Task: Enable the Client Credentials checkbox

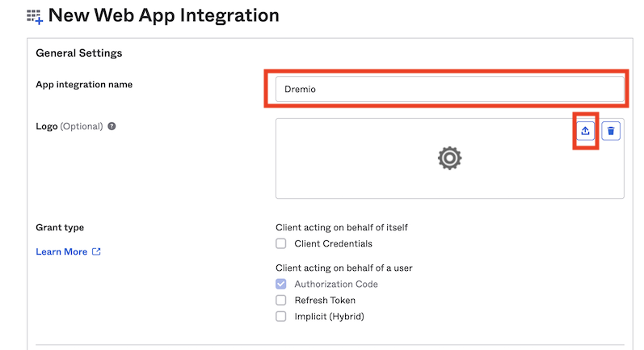Action: [281, 243]
